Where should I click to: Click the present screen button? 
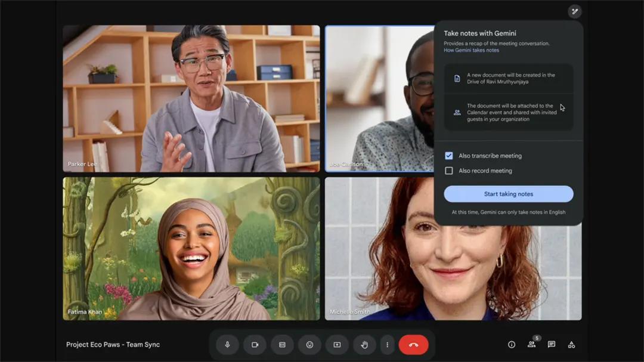(337, 345)
